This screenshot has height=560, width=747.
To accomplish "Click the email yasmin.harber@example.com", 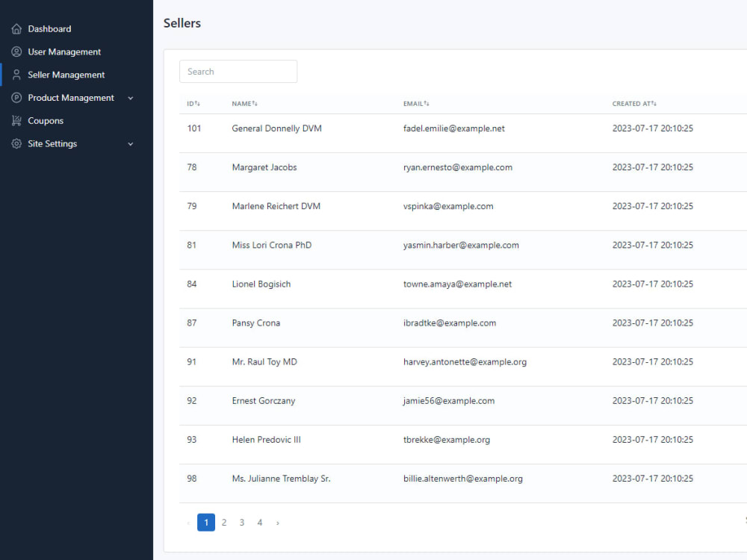I will tap(461, 245).
